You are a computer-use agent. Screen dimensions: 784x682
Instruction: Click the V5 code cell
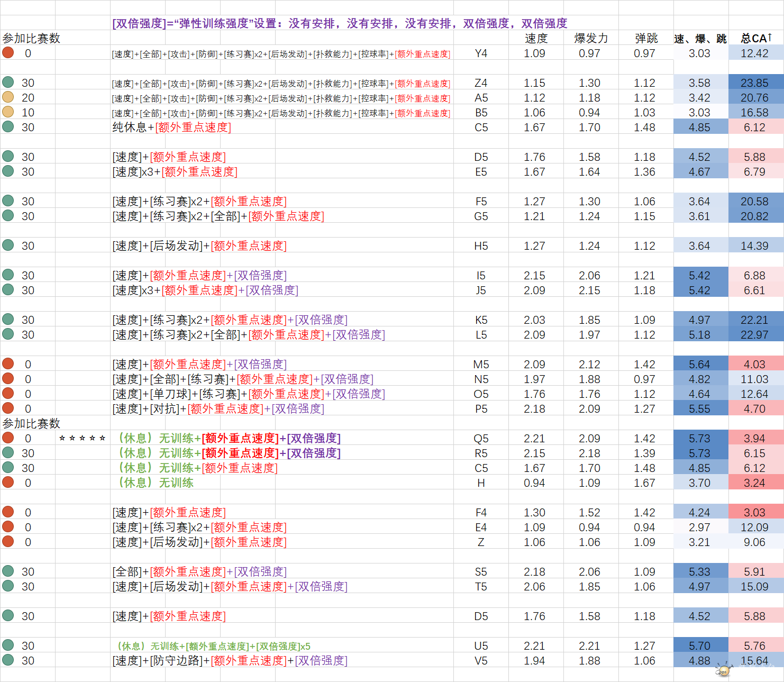pos(481,660)
